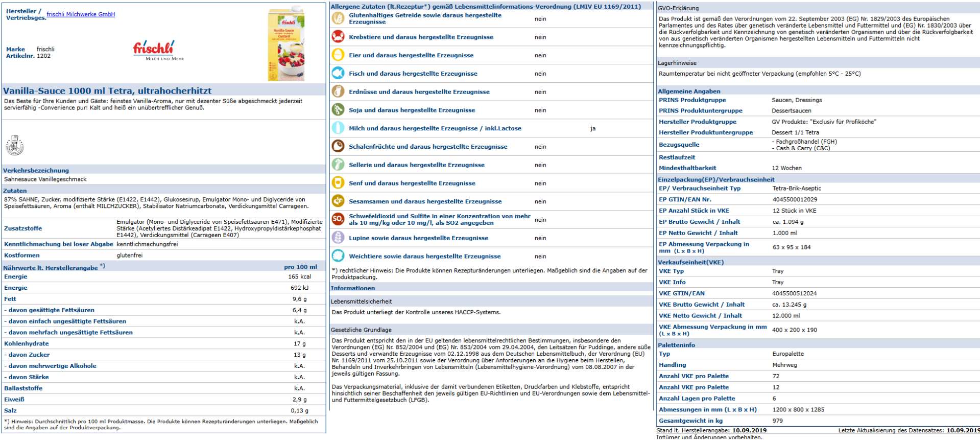Click the crustacean allergen icon

click(x=338, y=37)
